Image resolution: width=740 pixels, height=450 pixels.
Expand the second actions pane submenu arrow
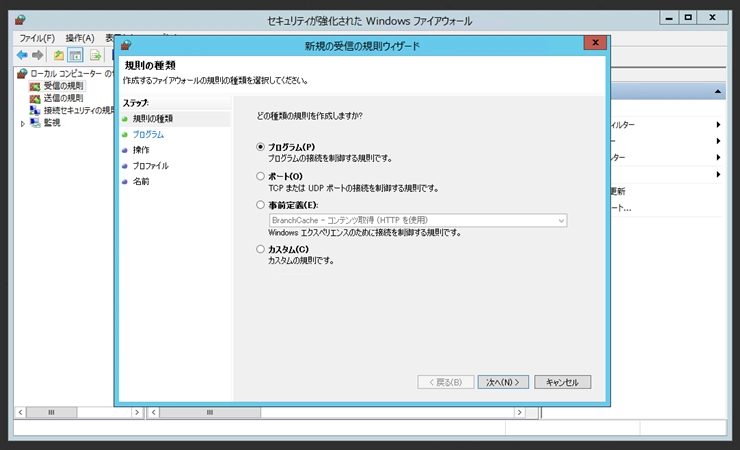point(718,141)
